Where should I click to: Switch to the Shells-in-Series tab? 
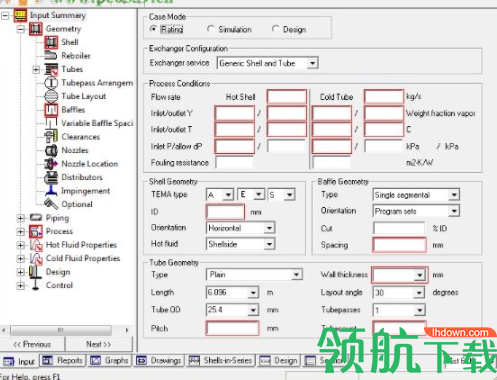(221, 360)
